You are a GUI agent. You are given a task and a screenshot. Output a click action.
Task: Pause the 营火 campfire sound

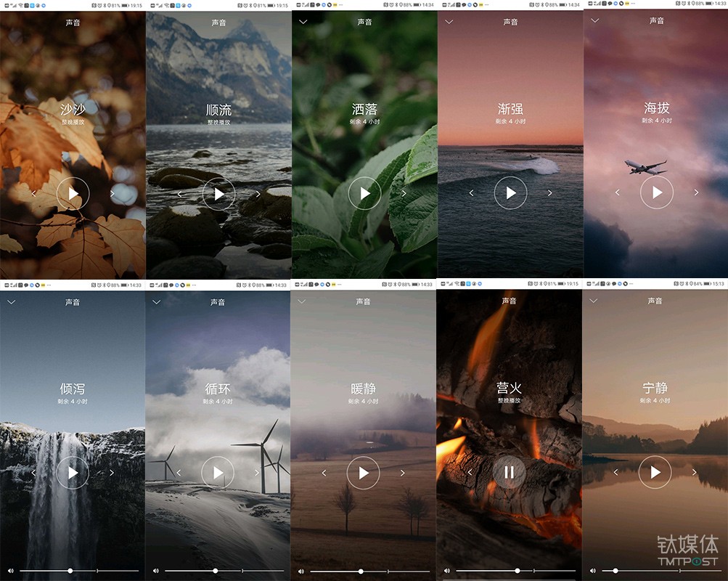click(x=509, y=473)
